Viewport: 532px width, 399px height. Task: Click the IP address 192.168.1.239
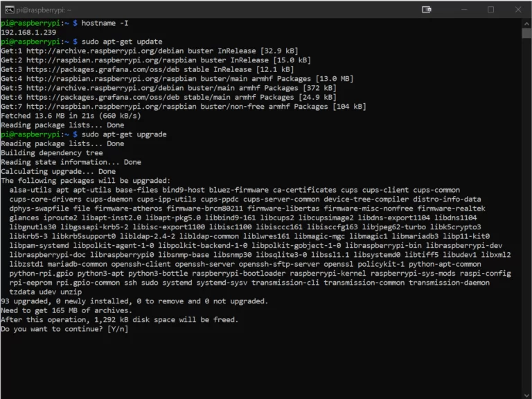pos(28,33)
